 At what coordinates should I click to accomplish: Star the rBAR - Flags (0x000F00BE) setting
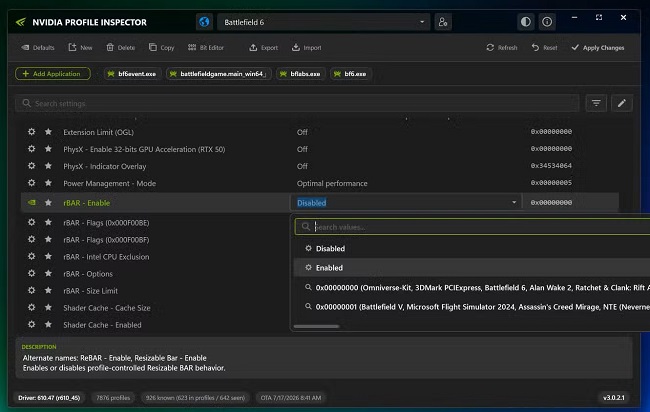(49, 222)
